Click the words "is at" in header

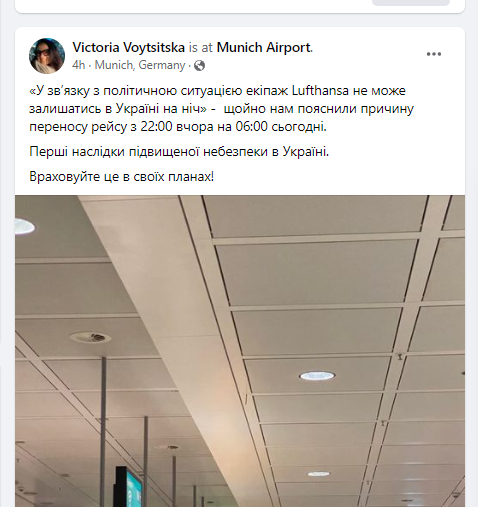pos(201,48)
